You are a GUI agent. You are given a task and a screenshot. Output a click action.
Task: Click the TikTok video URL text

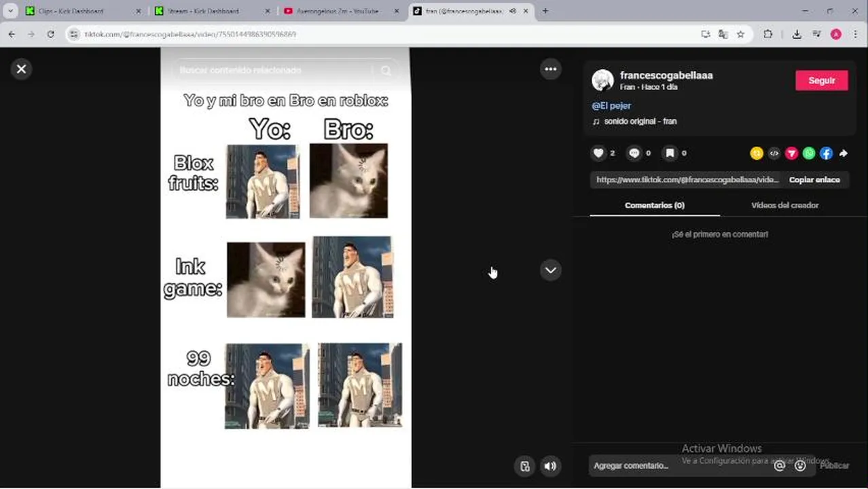(687, 180)
